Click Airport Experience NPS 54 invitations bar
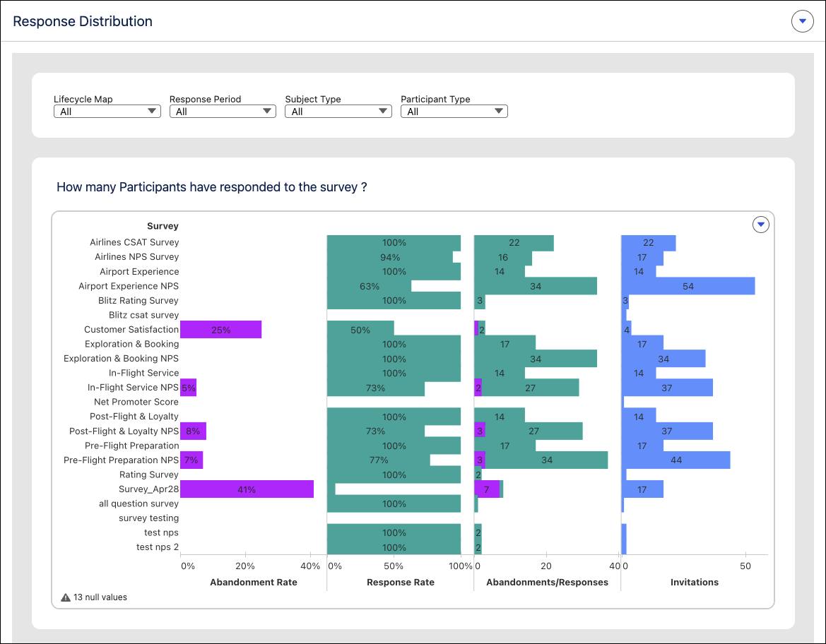 (688, 286)
